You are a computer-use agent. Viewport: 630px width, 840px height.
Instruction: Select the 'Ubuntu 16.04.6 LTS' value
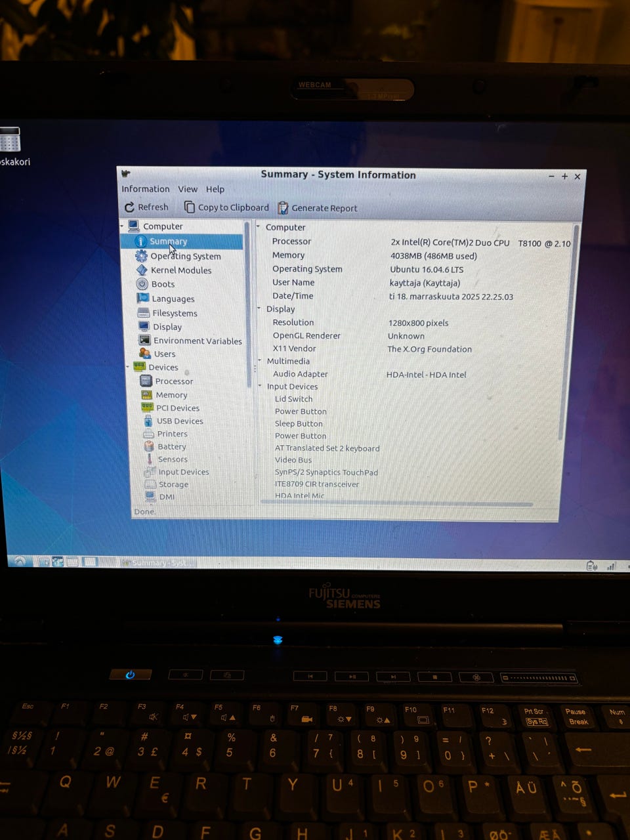[x=427, y=269]
